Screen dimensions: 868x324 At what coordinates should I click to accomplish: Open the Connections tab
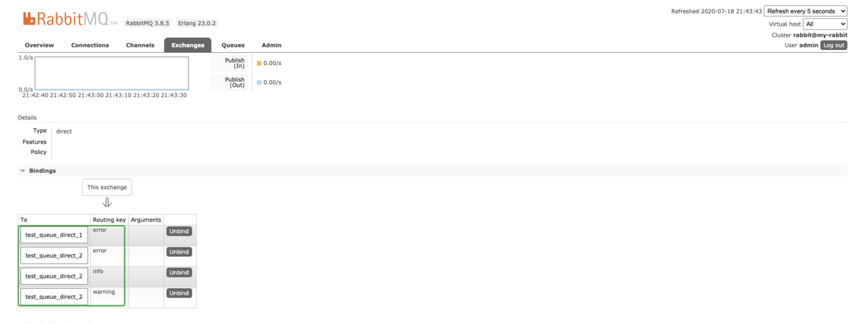click(x=90, y=45)
